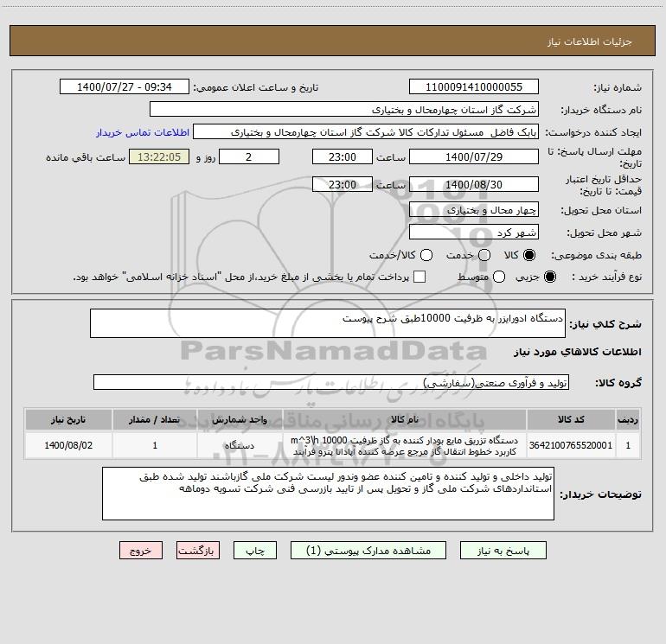Click unit cell 'دستگاه' in table row

pos(240,445)
